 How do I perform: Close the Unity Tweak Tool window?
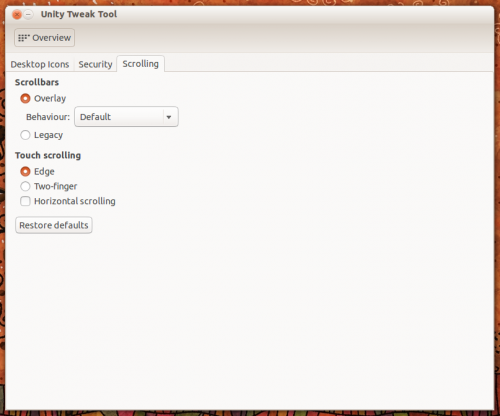click(17, 14)
